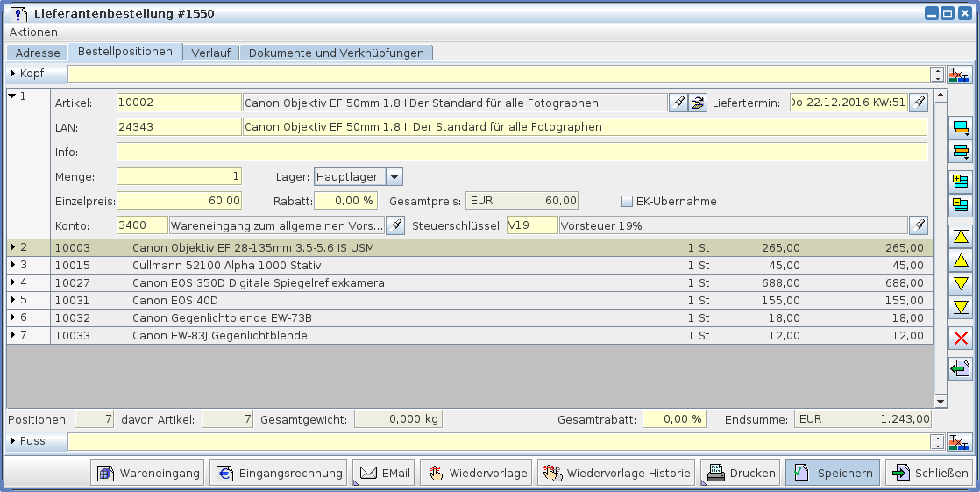Click the lookup icon beside Liefertermin
This screenshot has width=980, height=492.
click(x=918, y=103)
